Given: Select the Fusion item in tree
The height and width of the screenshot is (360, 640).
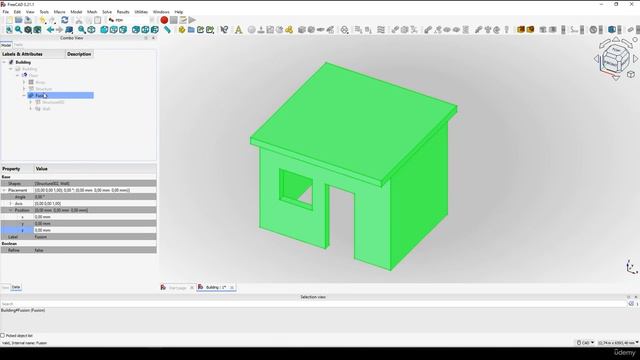Looking at the screenshot, I should coord(60,96).
